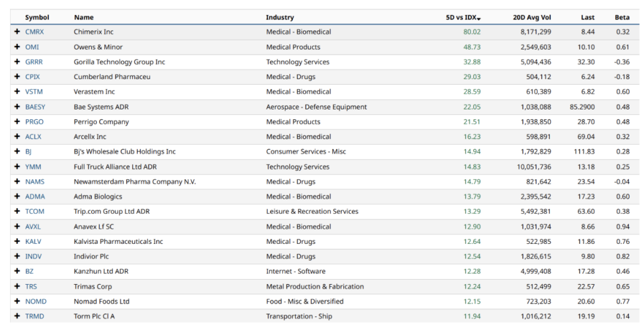
Task: Sort by the 5D vs IDX column
Action: pyautogui.click(x=463, y=17)
